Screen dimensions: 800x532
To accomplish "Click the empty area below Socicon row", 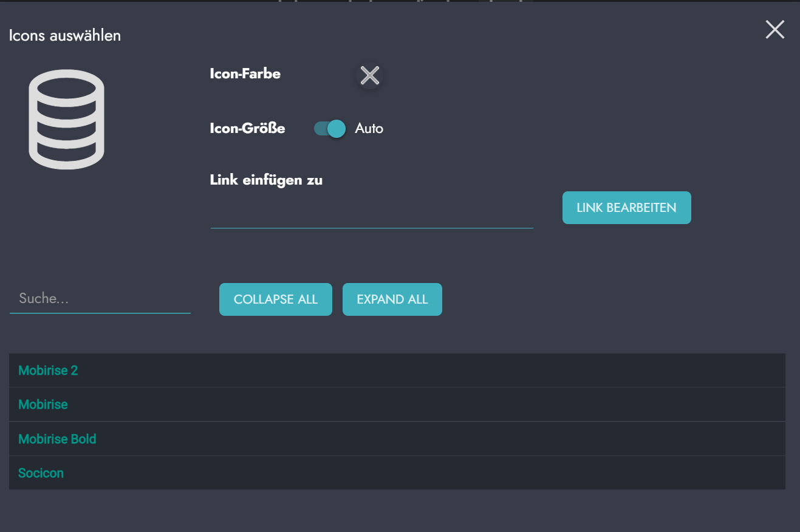I will click(x=395, y=511).
